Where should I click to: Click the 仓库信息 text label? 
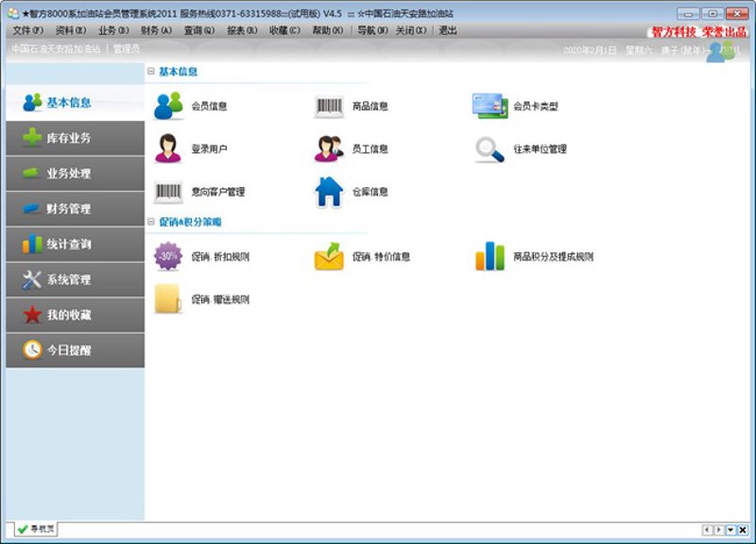(370, 192)
